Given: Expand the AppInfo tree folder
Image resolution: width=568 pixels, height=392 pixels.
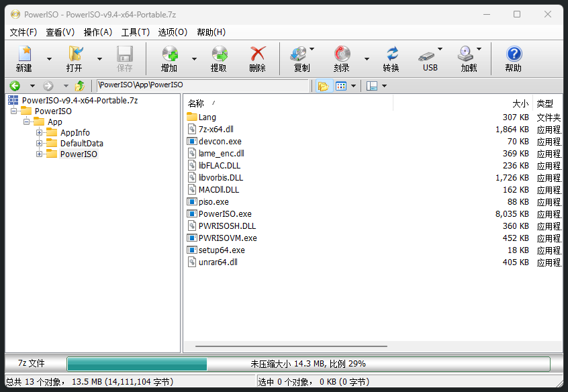Looking at the screenshot, I should coord(39,133).
